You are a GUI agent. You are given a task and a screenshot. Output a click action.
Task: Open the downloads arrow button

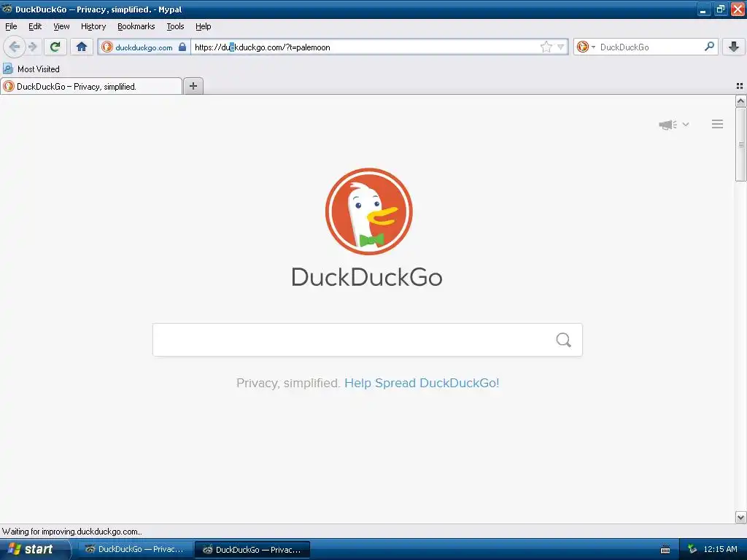tap(734, 47)
